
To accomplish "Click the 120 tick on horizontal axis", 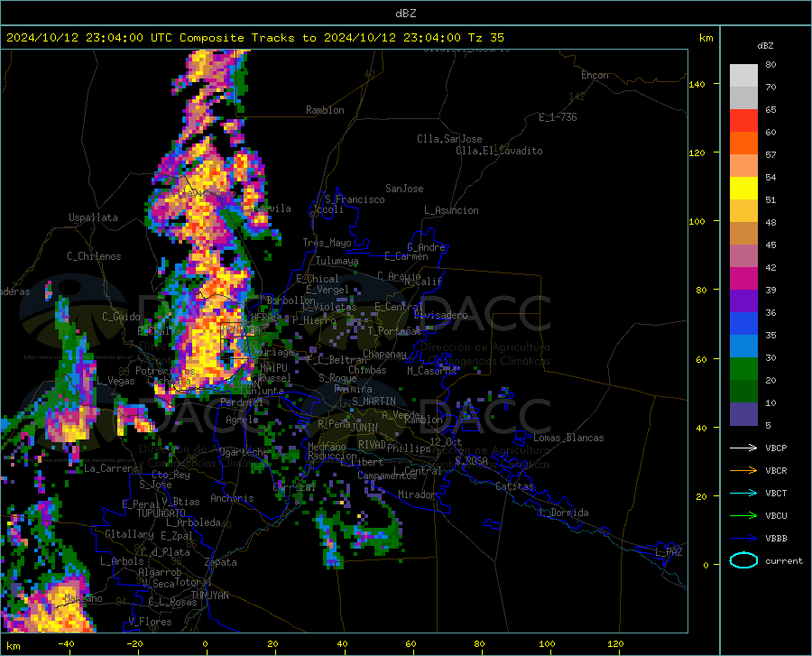I will (615, 644).
